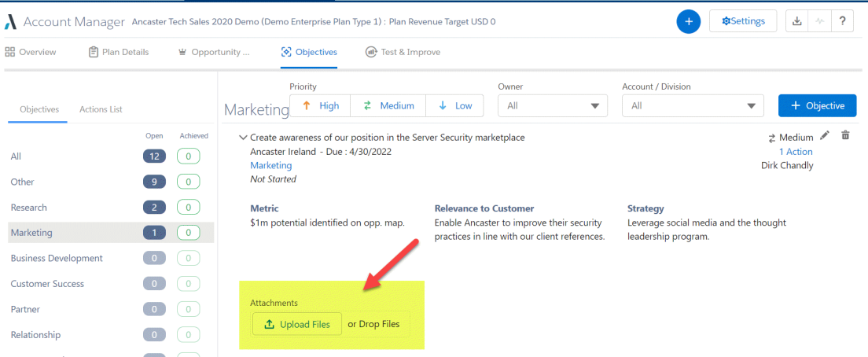Image resolution: width=868 pixels, height=357 pixels.
Task: Open the Owner dropdown
Action: tap(553, 105)
